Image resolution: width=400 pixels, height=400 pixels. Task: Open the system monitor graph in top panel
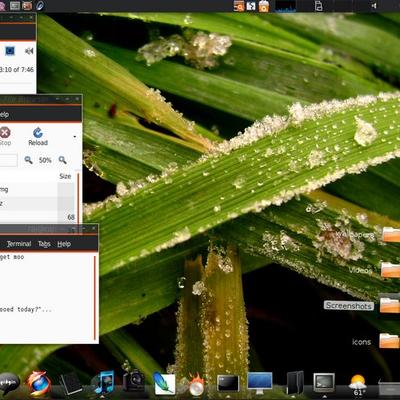(x=286, y=6)
